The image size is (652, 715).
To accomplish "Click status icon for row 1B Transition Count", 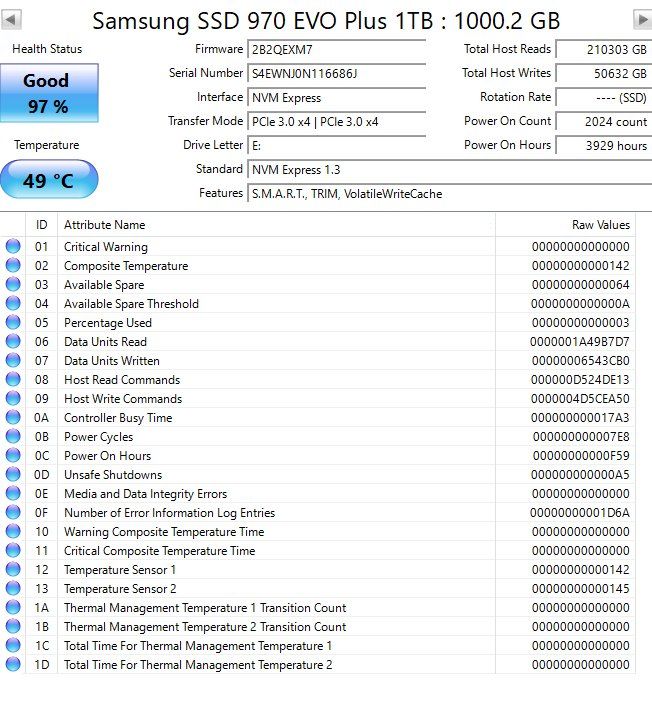I will [x=13, y=627].
